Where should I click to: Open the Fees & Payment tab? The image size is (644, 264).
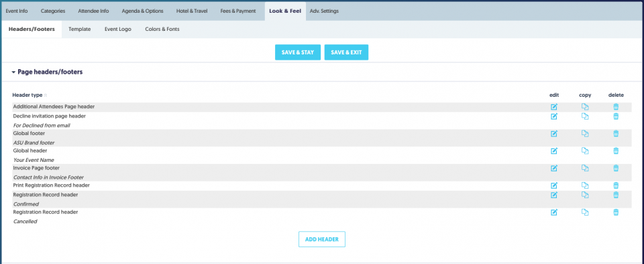coord(238,11)
